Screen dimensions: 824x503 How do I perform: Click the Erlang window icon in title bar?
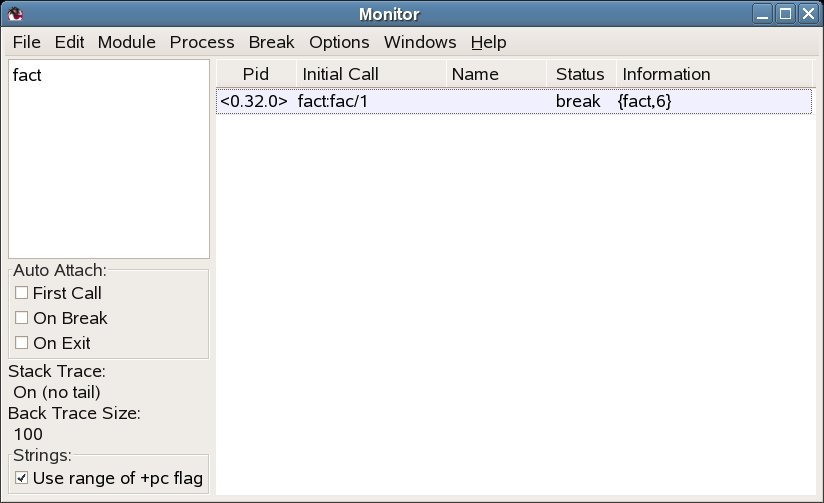13,14
